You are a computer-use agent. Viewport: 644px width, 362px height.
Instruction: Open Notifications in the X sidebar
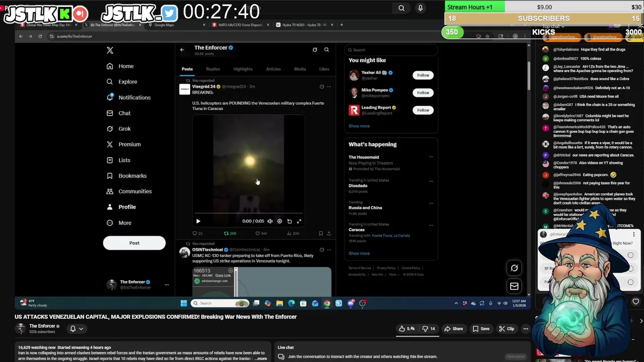click(128, 98)
